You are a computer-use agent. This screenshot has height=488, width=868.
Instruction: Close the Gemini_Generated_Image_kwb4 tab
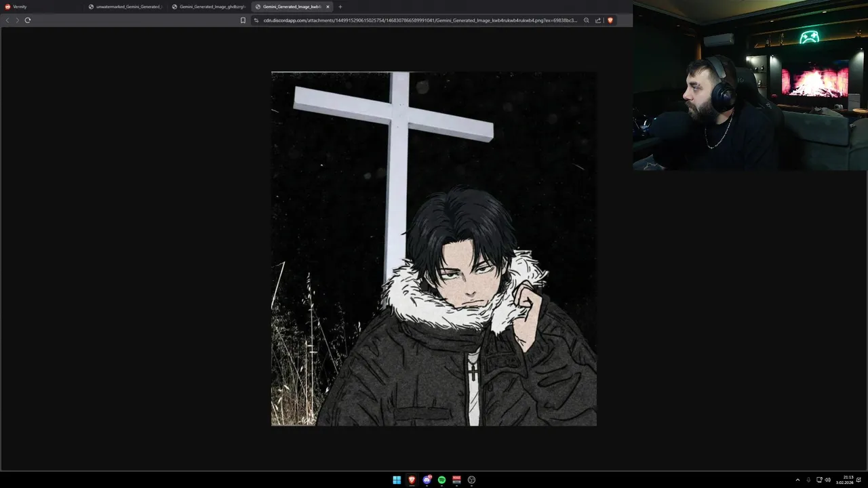pyautogui.click(x=328, y=7)
